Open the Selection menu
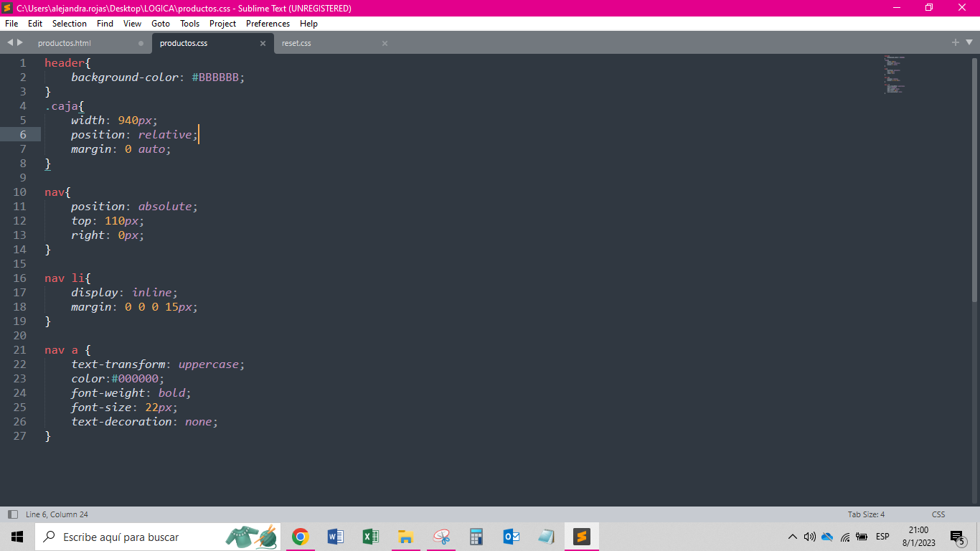The image size is (980, 551). coord(70,24)
